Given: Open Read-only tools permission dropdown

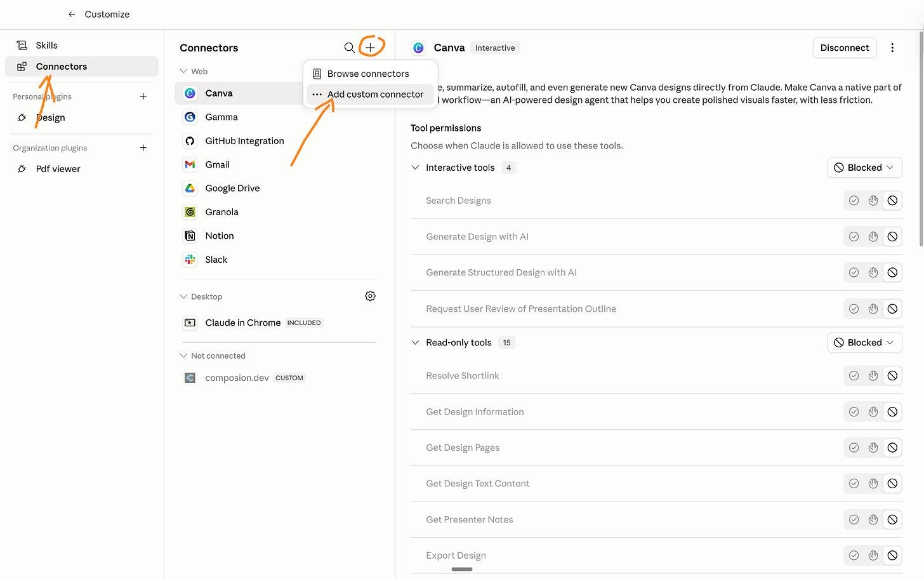Looking at the screenshot, I should pyautogui.click(x=864, y=343).
